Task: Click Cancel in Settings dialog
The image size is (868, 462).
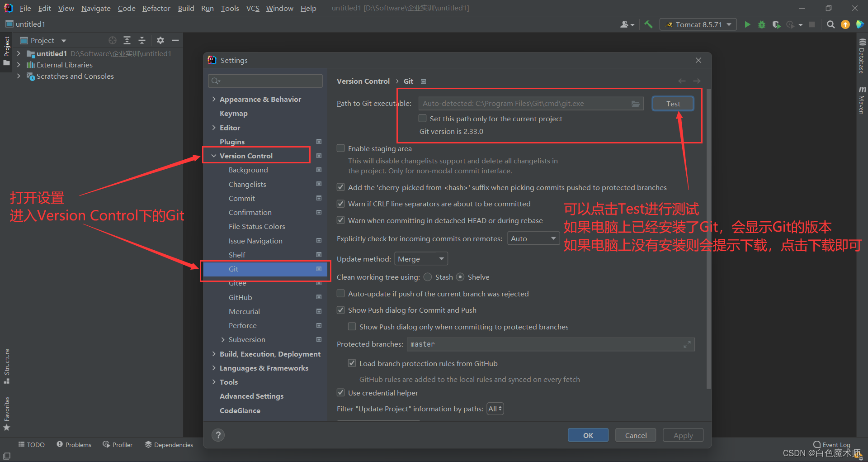Action: [x=636, y=435]
